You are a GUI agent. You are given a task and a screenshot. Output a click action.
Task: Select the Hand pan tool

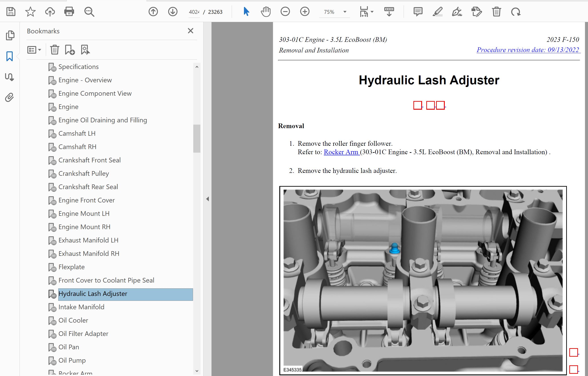pos(266,12)
